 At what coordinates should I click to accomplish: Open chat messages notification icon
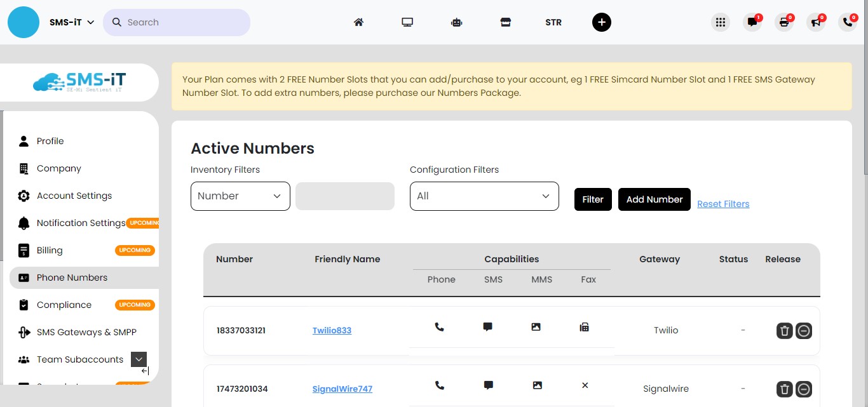tap(752, 22)
